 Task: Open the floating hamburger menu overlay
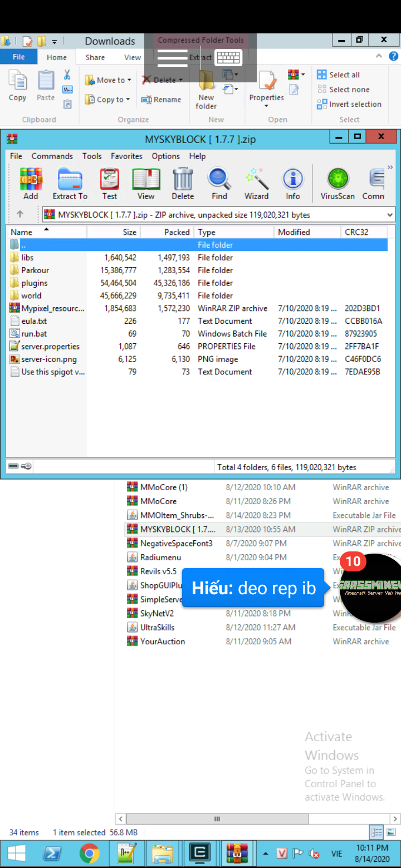(x=173, y=57)
